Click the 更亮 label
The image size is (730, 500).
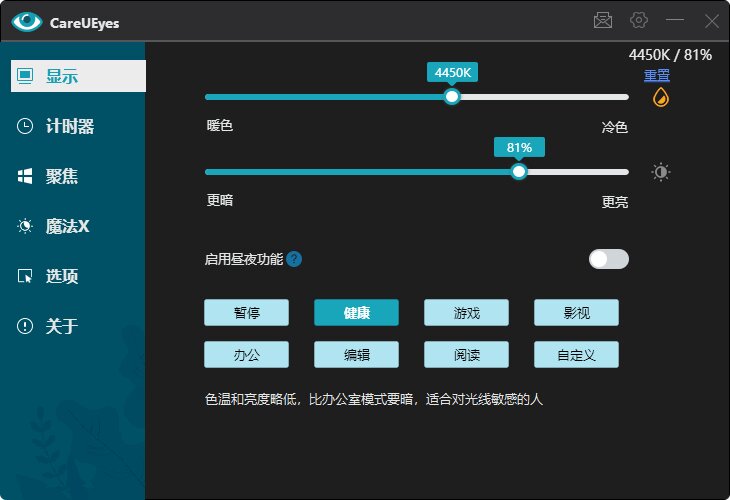pyautogui.click(x=615, y=202)
